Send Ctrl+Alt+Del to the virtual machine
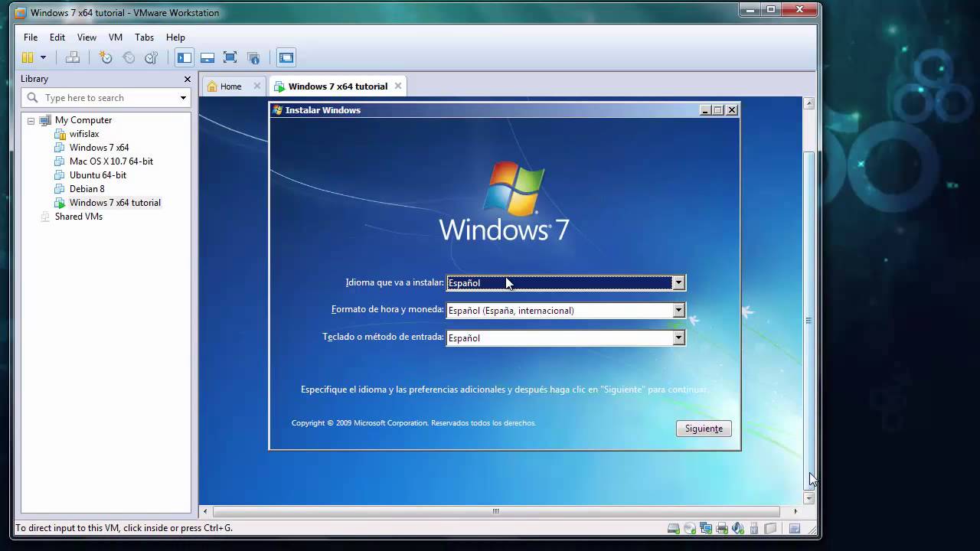Screen dimensions: 980x551 coord(73,57)
